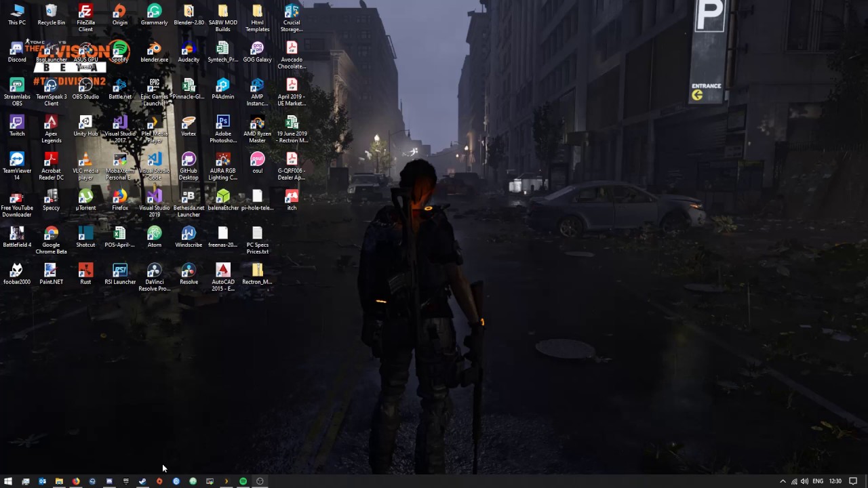This screenshot has height=488, width=868.
Task: Launch Grammarly from the desktop
Action: [x=154, y=15]
